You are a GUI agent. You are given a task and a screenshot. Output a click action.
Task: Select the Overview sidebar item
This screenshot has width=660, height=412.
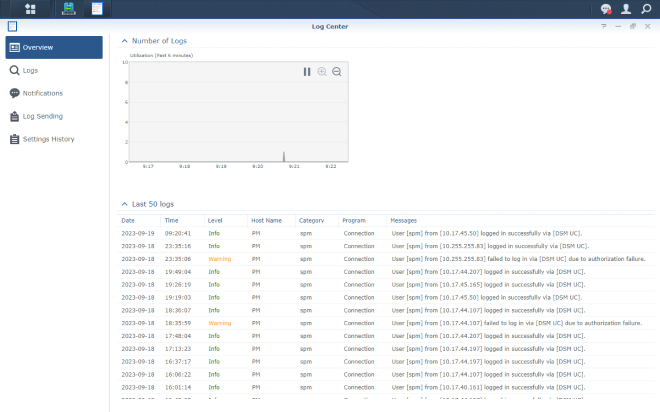54,47
